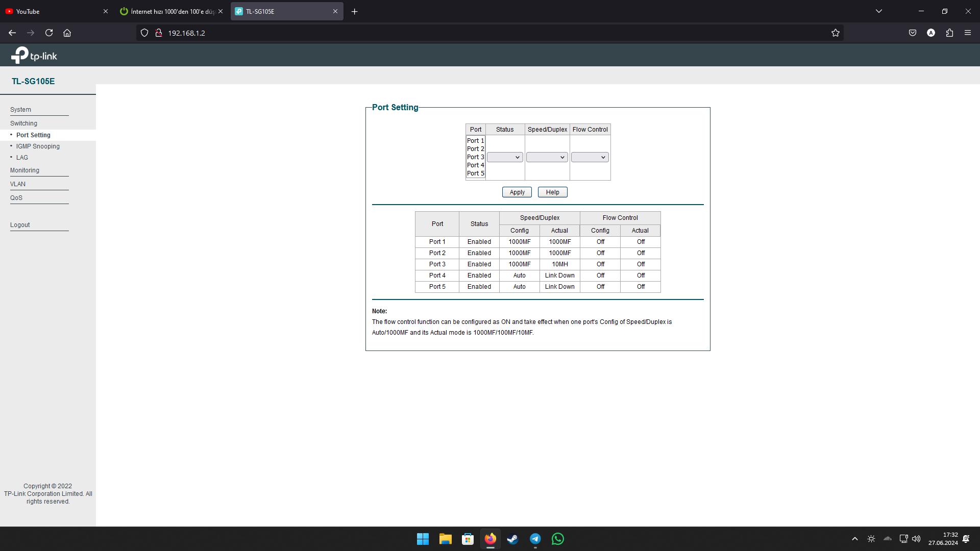Expand the Speed/Duplex dropdown

pyautogui.click(x=547, y=157)
